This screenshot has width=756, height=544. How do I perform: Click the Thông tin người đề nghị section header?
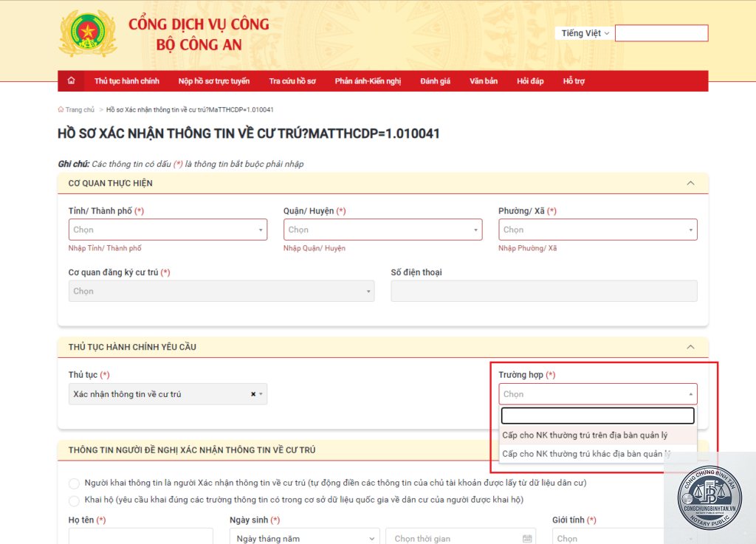point(192,450)
